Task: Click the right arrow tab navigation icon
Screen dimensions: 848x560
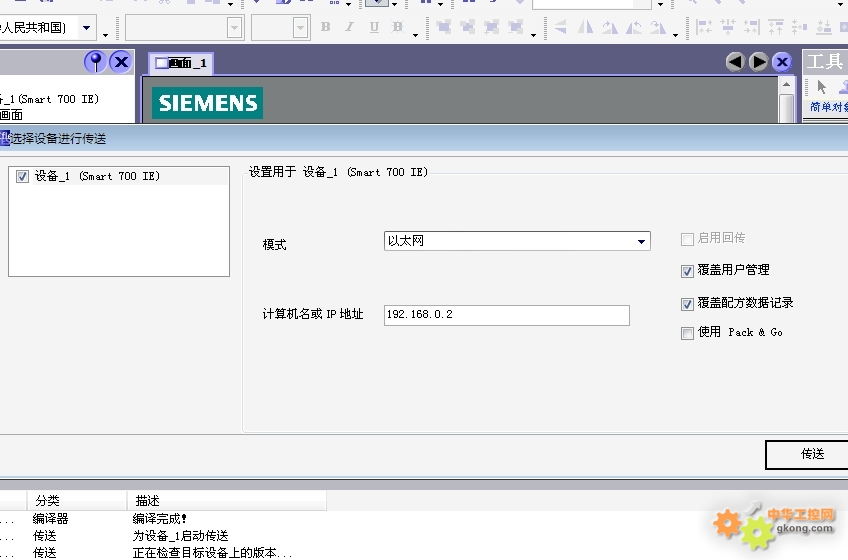Action: click(759, 62)
